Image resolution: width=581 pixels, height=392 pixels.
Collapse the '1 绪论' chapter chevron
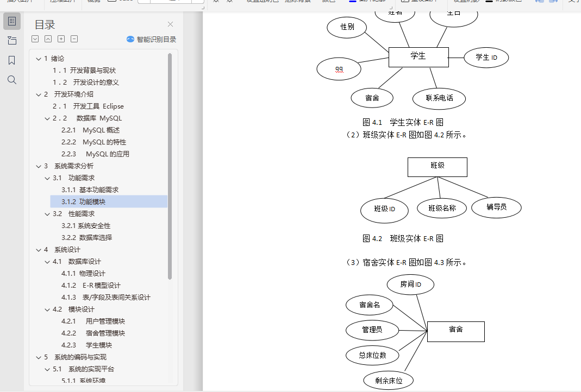pos(39,59)
